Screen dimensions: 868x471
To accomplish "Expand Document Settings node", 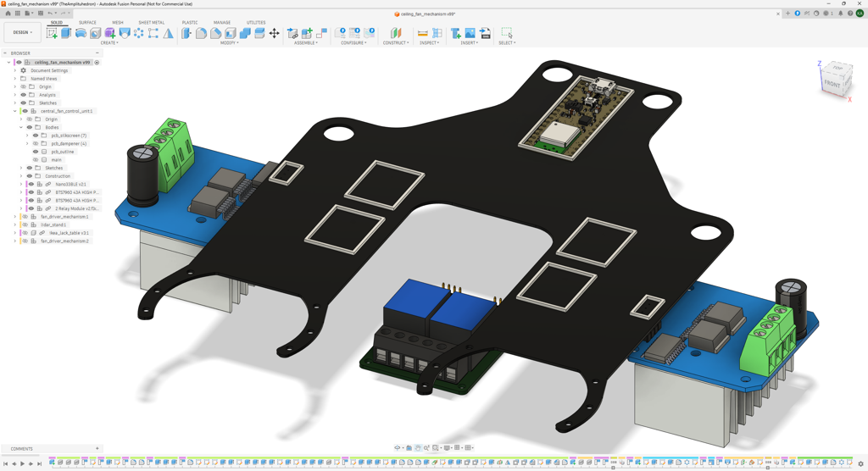I will tap(15, 71).
